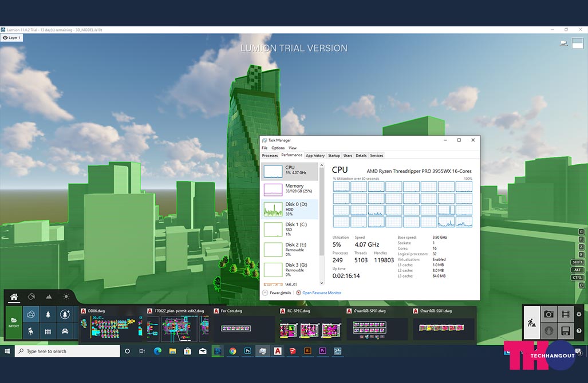Select the Outdoor fence category icon
Image resolution: width=588 pixels, height=383 pixels.
tap(48, 331)
